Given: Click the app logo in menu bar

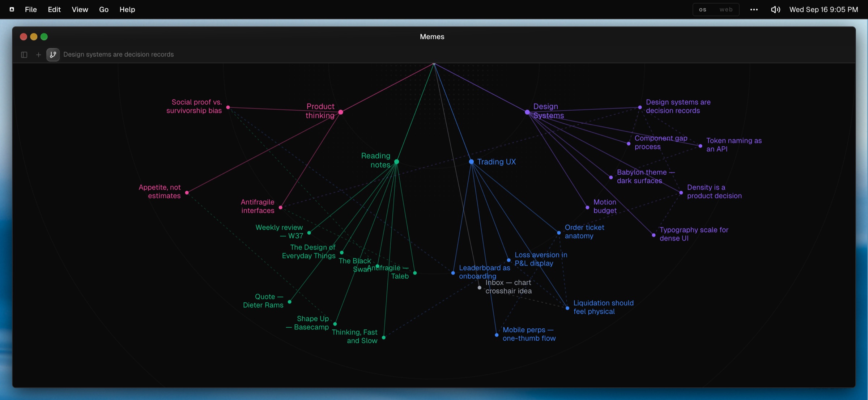Looking at the screenshot, I should [x=12, y=9].
